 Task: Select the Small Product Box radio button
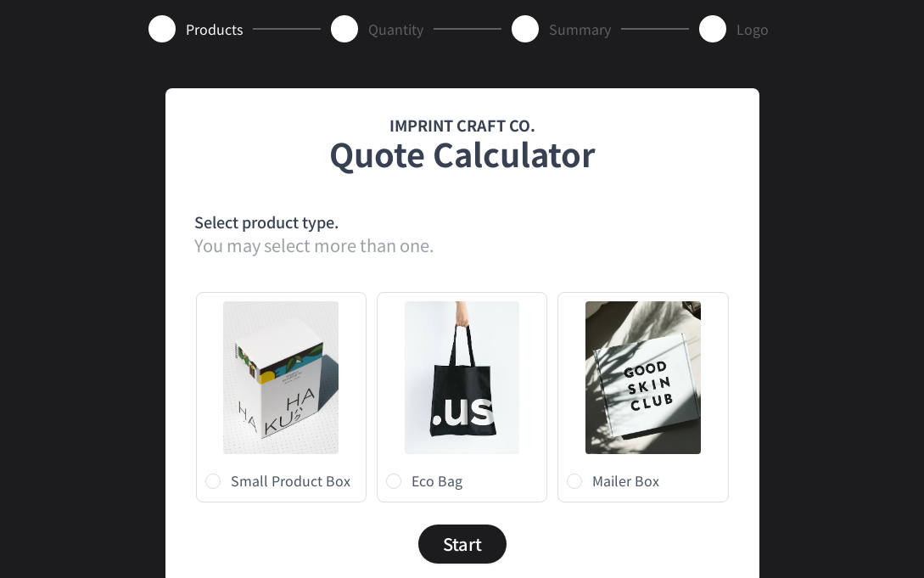[213, 481]
